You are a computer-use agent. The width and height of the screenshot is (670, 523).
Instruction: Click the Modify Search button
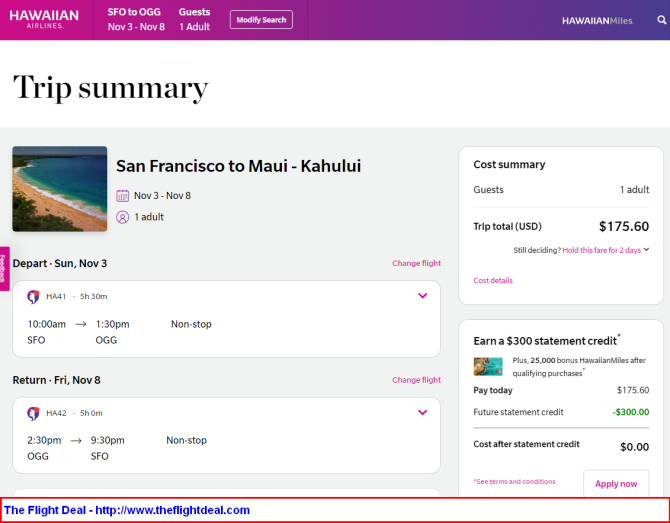261,20
